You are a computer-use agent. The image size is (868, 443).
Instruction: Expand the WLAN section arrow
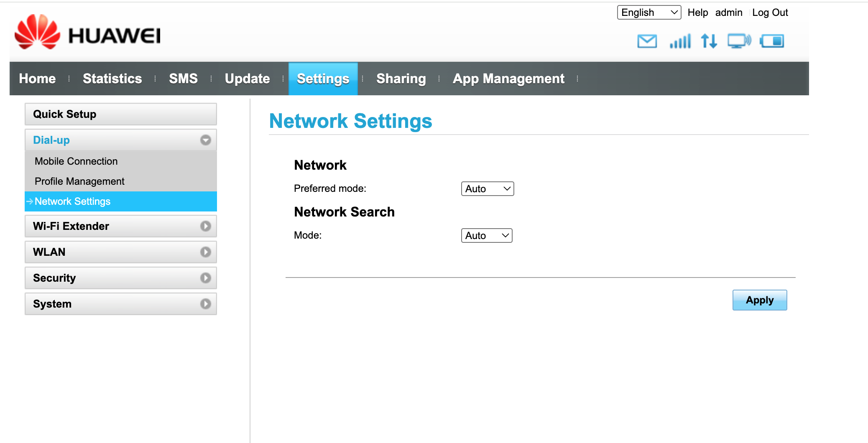tap(205, 252)
